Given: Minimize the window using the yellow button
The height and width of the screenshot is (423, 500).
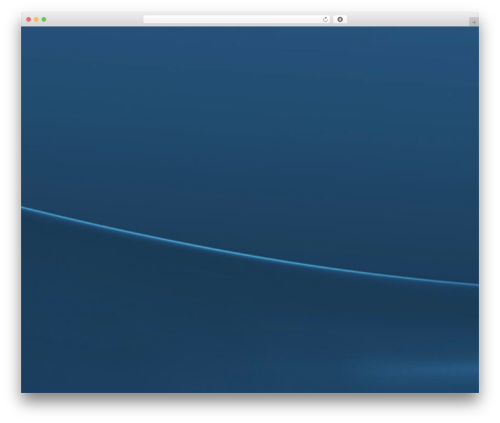Looking at the screenshot, I should point(36,20).
